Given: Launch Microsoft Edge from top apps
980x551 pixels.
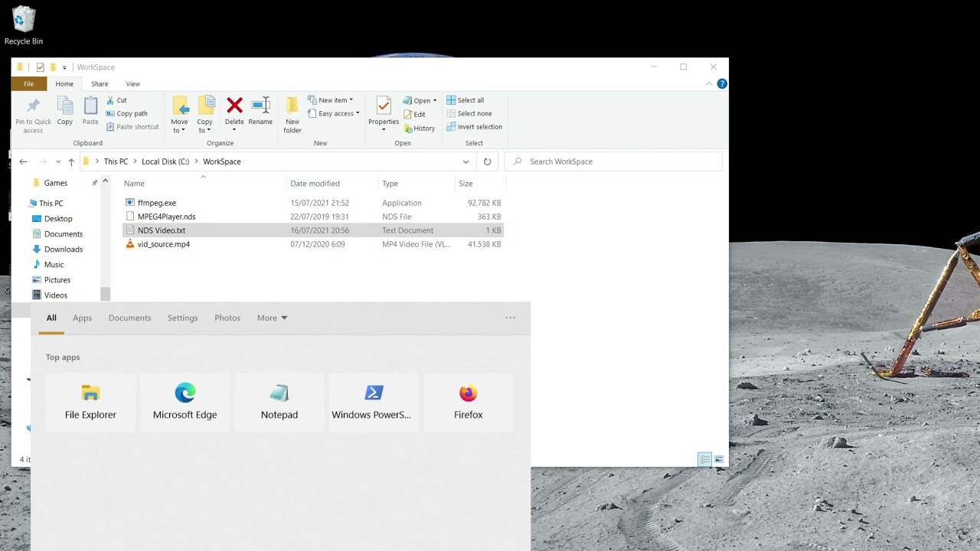Looking at the screenshot, I should (x=185, y=403).
